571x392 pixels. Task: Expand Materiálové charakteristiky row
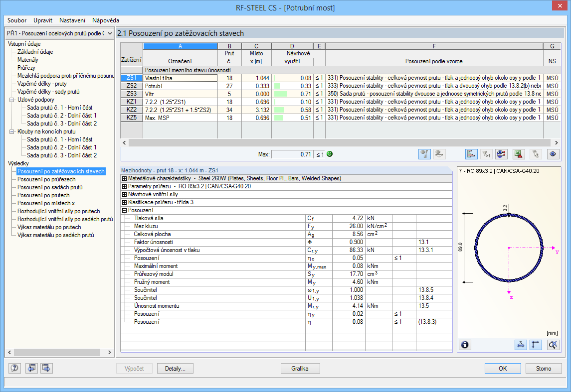(x=124, y=178)
